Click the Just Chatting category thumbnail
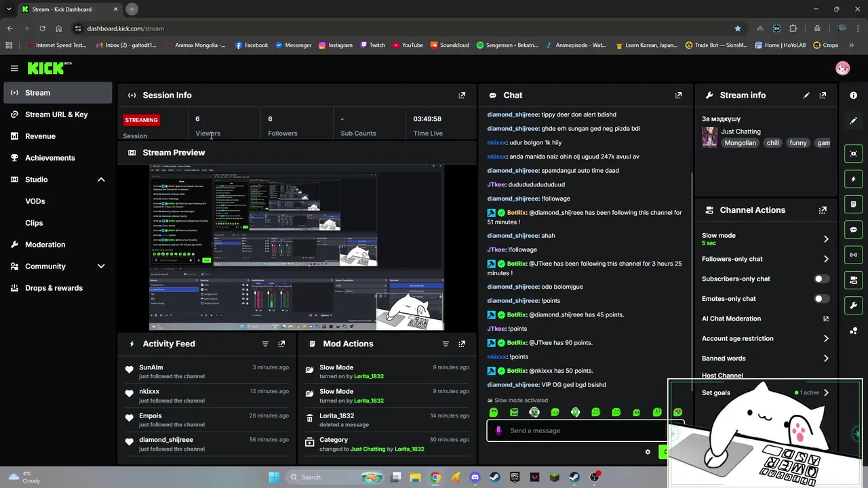 click(709, 137)
